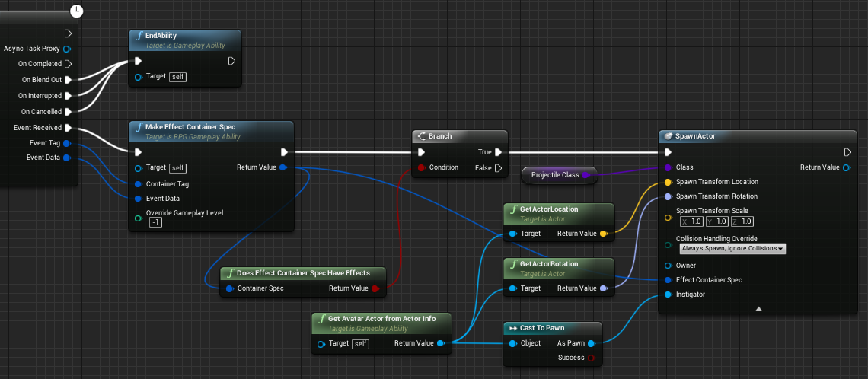This screenshot has width=868, height=379.
Task: Click EndAbility's output exec pin
Action: coord(232,61)
